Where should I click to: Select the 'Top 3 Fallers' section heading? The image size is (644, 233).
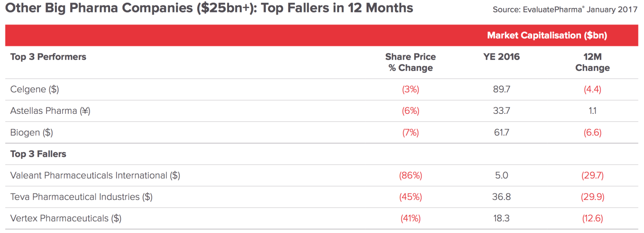38,154
